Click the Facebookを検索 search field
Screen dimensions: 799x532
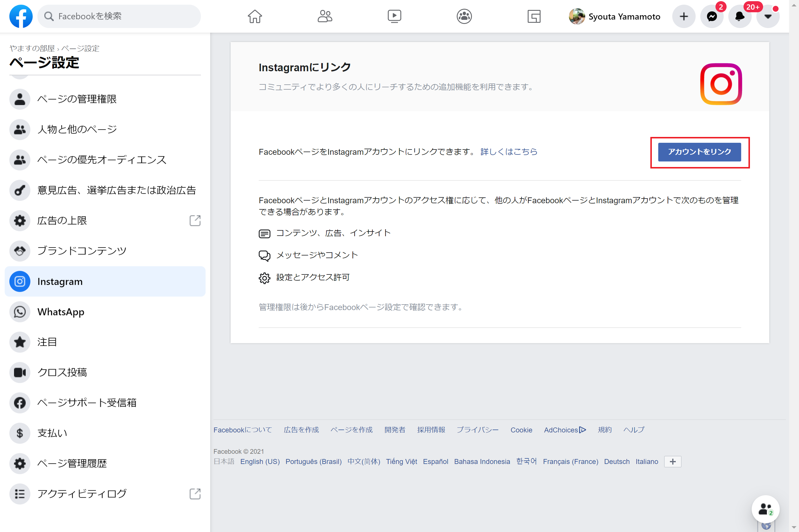[x=119, y=16]
